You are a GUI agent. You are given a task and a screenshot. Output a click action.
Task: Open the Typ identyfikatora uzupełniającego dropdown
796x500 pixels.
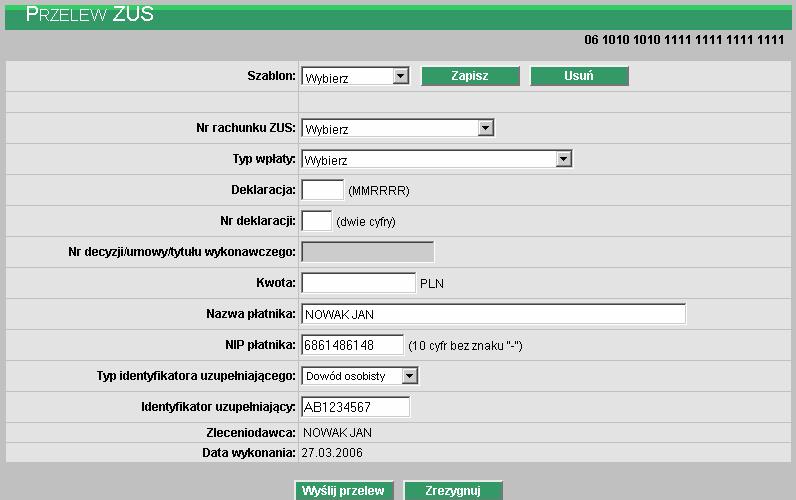click(359, 376)
